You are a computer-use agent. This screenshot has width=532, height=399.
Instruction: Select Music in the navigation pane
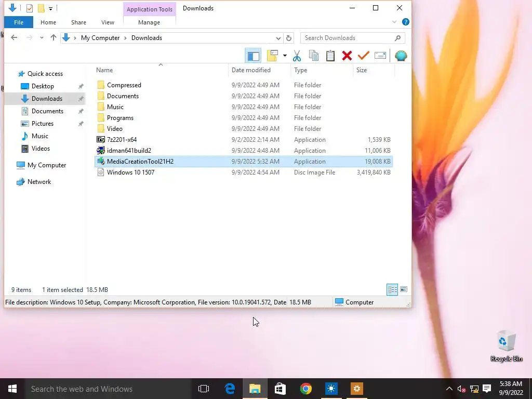[x=39, y=136]
